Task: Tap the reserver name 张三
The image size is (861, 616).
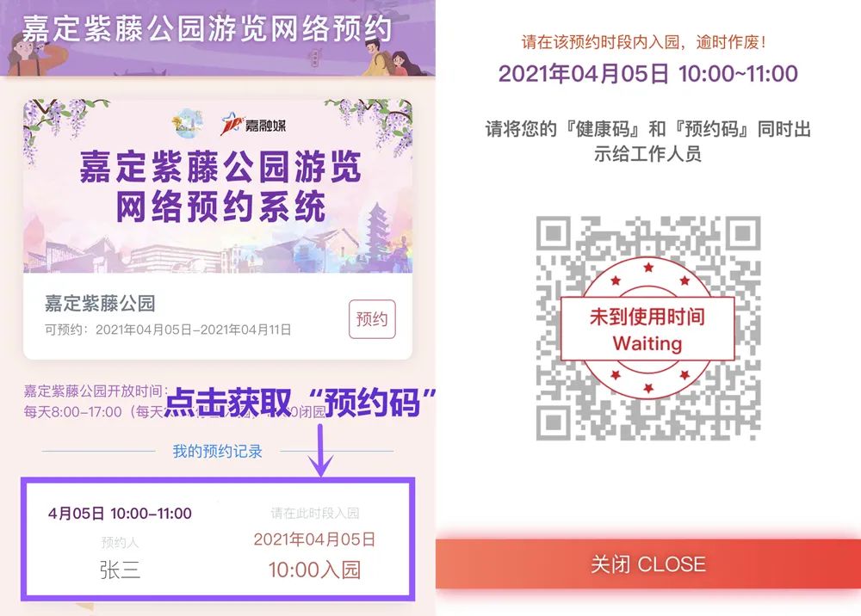Action: (120, 570)
